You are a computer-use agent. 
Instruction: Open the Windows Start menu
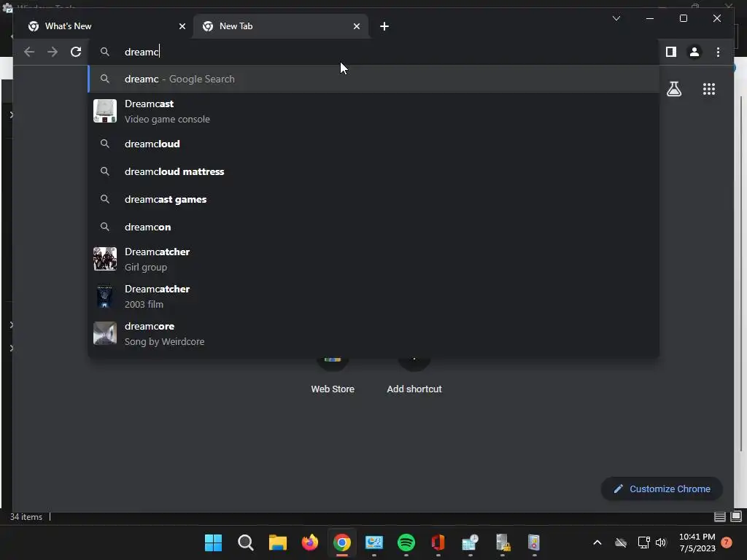pos(214,542)
